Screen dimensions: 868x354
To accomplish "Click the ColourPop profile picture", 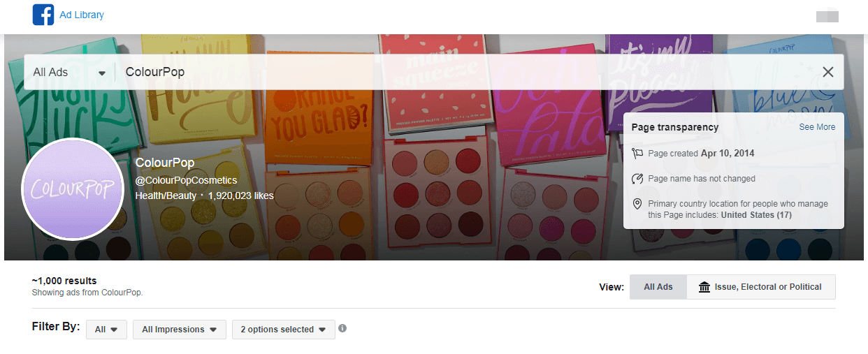I will click(x=73, y=189).
